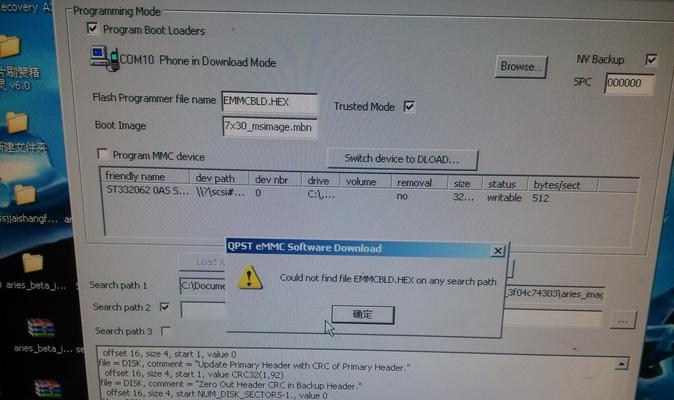The image size is (674, 400).
Task: Open the yellow folder above v6.0 label
Action: (x=9, y=46)
